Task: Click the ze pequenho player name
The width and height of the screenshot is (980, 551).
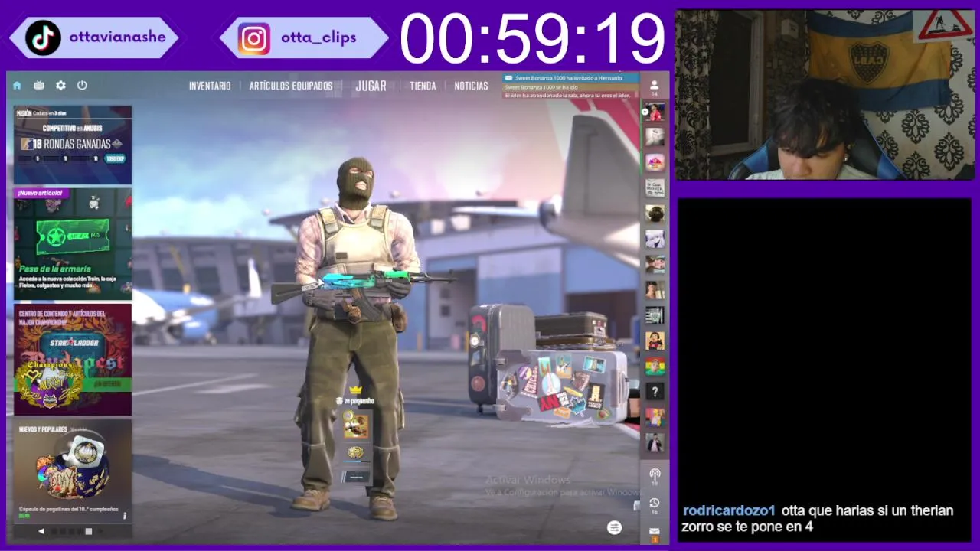Action: pyautogui.click(x=358, y=401)
